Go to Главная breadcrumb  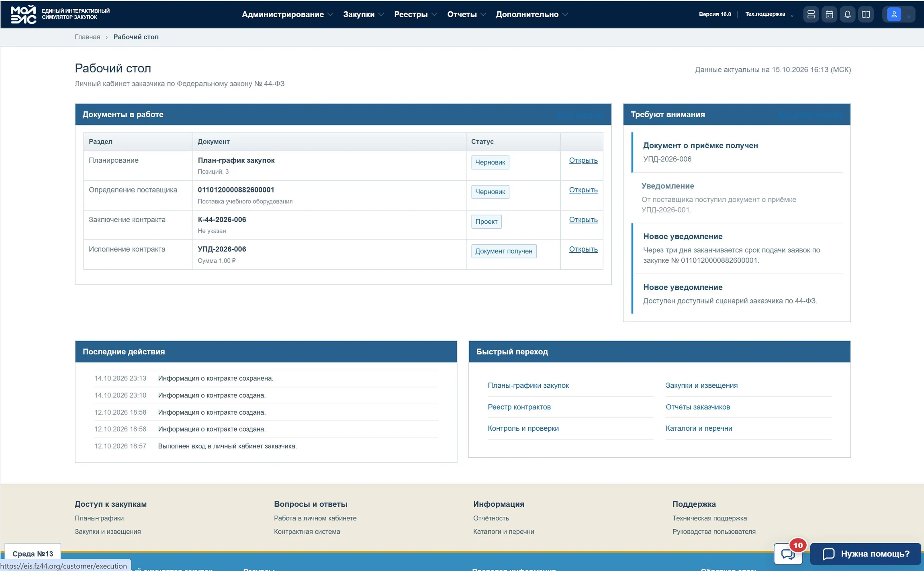coord(87,37)
